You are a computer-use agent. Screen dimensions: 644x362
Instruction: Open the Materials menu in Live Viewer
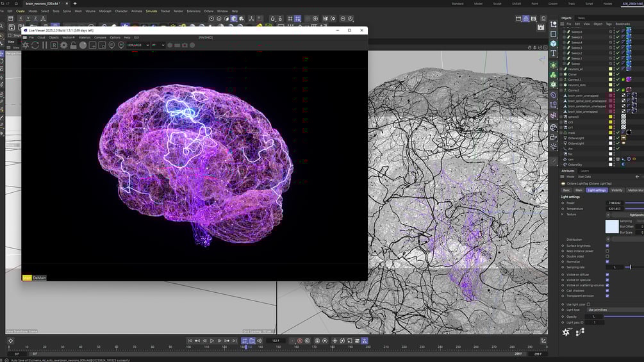(x=84, y=37)
